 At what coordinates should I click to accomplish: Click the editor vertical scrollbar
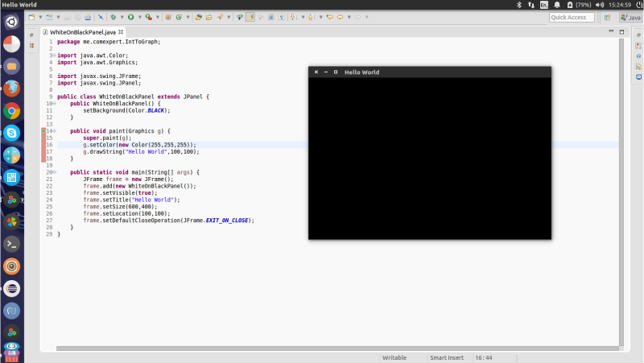pyautogui.click(x=621, y=192)
